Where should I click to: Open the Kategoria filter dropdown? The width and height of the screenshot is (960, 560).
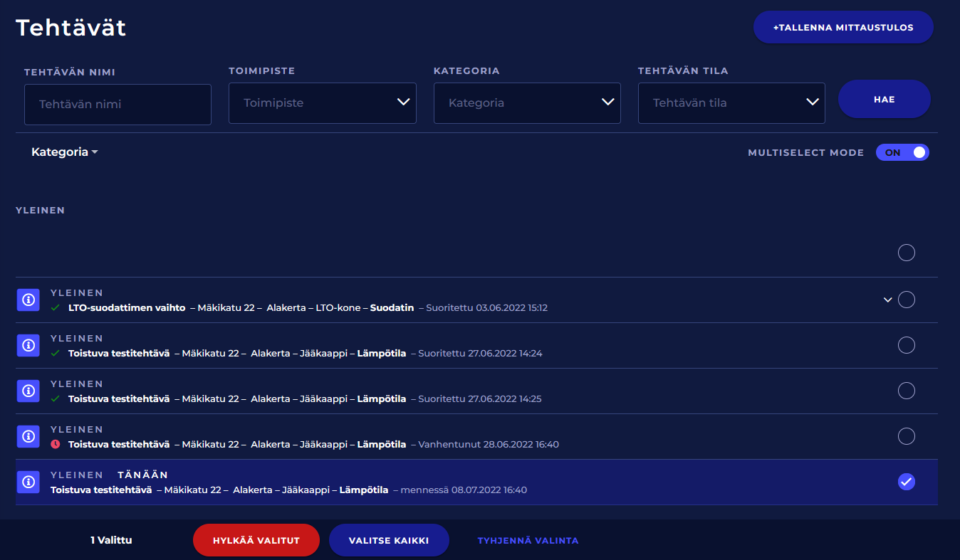click(527, 103)
